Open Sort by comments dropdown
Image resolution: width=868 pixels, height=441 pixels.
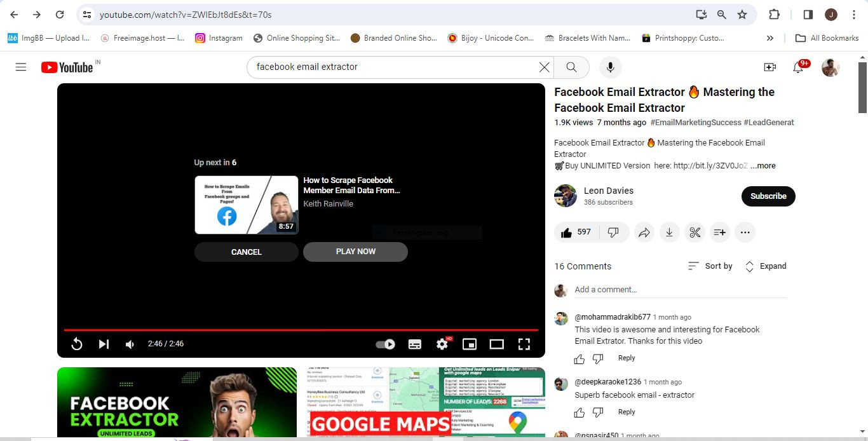[x=710, y=266]
